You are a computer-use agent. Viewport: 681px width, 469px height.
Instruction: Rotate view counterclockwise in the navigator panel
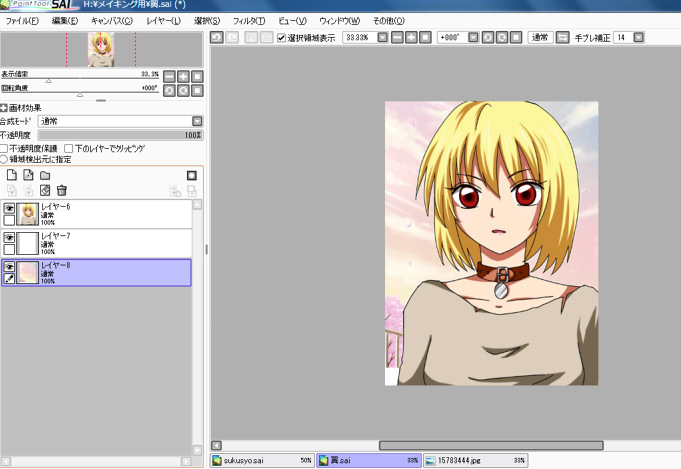[169, 90]
